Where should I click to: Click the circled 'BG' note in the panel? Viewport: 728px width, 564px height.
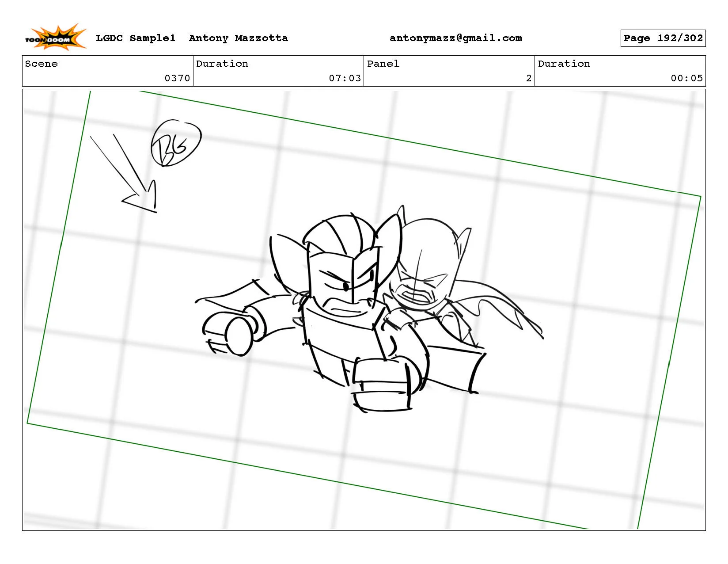pos(176,143)
